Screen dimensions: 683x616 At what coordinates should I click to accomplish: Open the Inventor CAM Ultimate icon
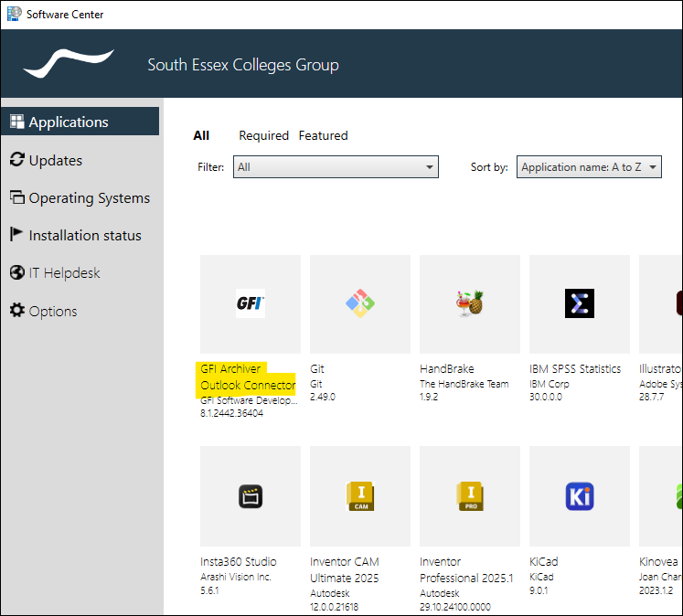(360, 496)
